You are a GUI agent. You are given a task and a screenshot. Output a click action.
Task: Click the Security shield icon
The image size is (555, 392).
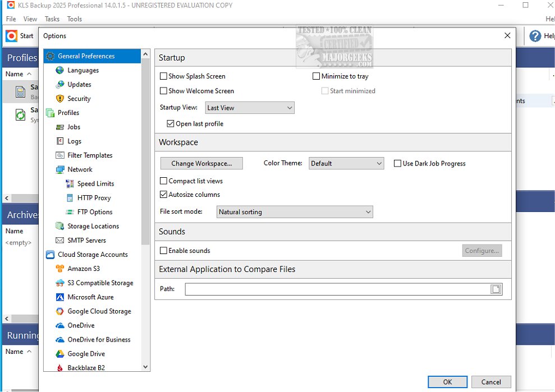click(x=60, y=98)
